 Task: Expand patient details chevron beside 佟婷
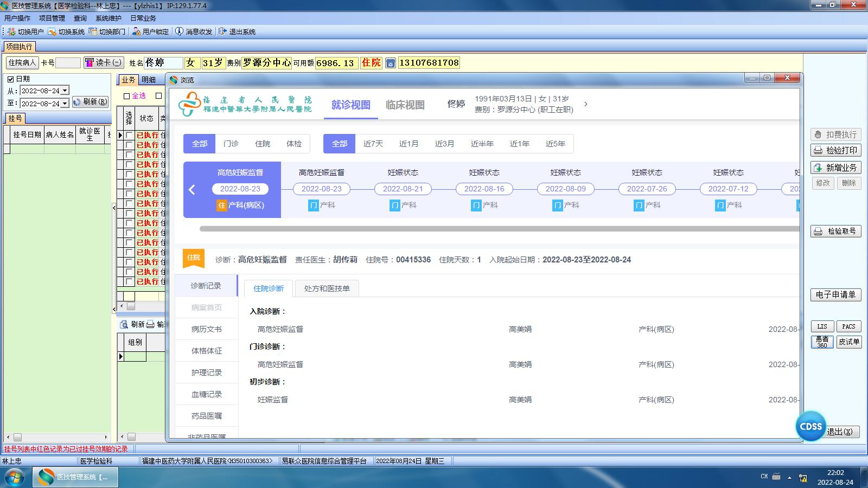585,104
